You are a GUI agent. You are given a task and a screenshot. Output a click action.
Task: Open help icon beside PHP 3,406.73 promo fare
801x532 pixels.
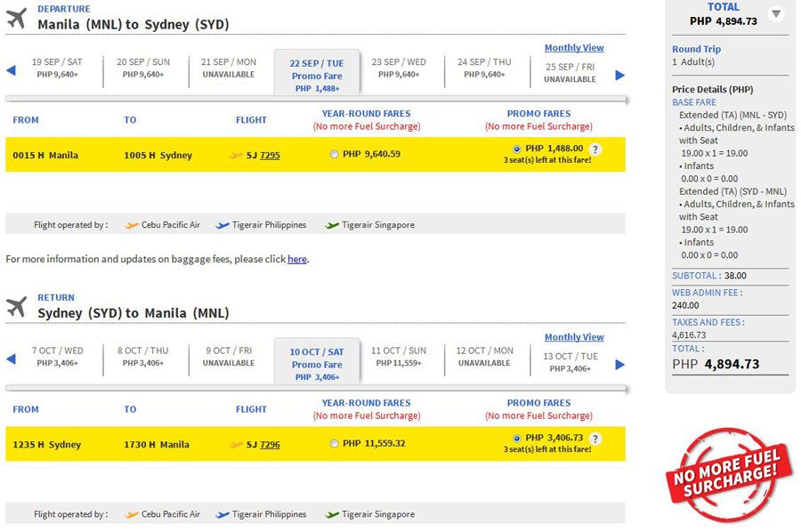[x=595, y=439]
